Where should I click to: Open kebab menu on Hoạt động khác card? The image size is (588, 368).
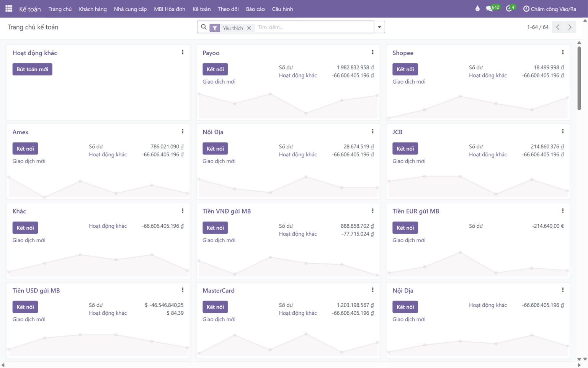[183, 52]
